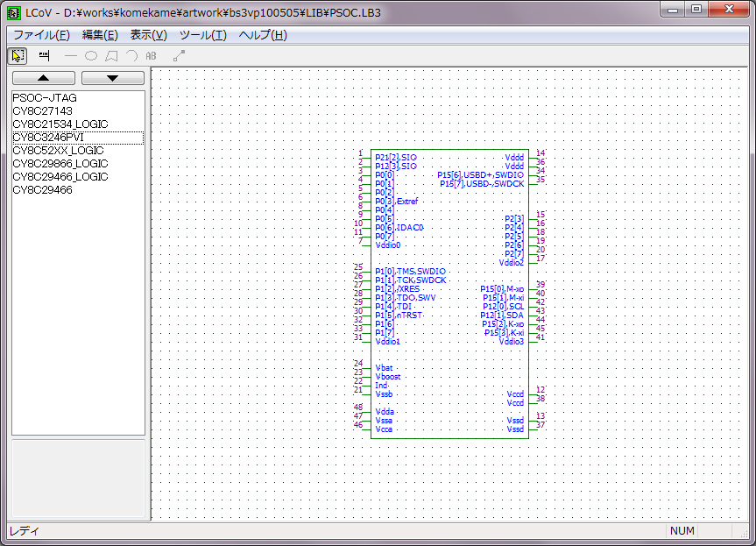Select CY8C21534_LOGIC in the list
756x546 pixels.
click(x=78, y=124)
